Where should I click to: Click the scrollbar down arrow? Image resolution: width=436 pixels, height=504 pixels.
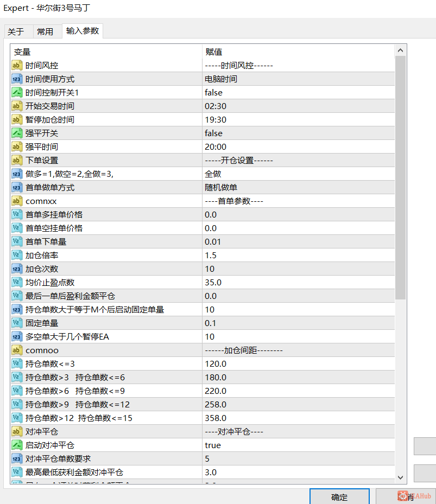[x=400, y=477]
